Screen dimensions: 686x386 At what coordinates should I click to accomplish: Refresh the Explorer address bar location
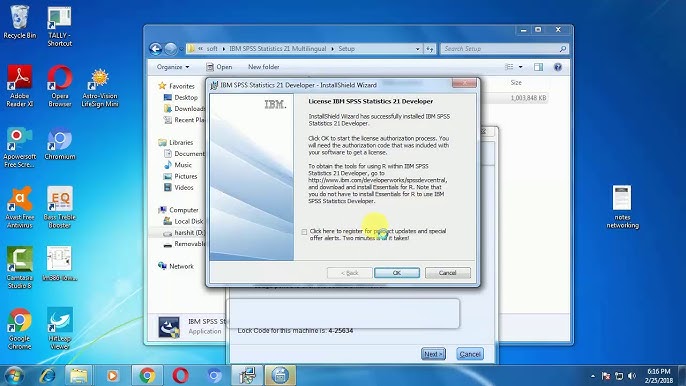[x=430, y=49]
